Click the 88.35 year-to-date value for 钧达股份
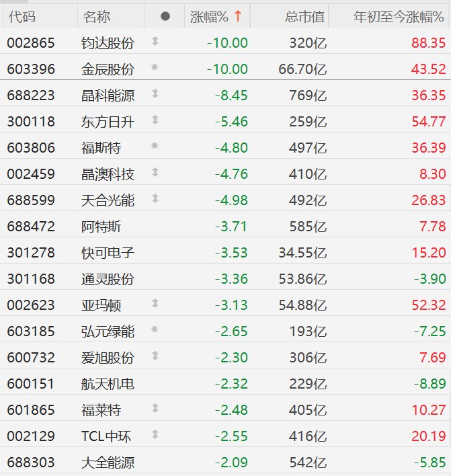 429,43
